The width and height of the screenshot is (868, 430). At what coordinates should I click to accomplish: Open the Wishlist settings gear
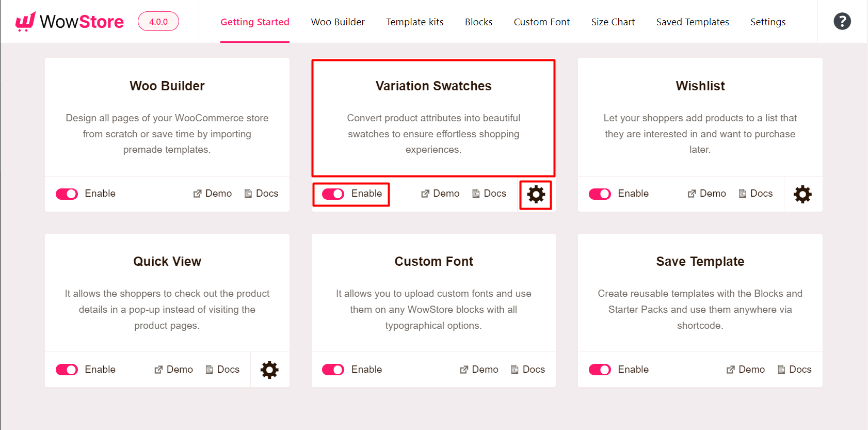(x=802, y=194)
